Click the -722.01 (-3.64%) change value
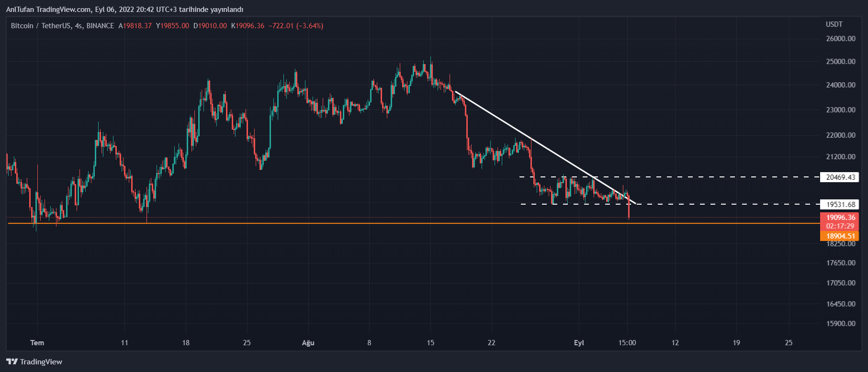The image size is (868, 372). click(x=296, y=26)
